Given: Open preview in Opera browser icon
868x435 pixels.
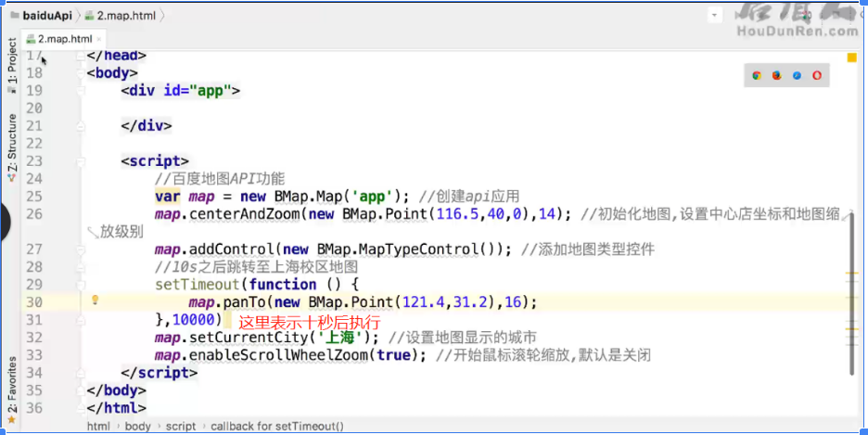Looking at the screenshot, I should pos(816,76).
